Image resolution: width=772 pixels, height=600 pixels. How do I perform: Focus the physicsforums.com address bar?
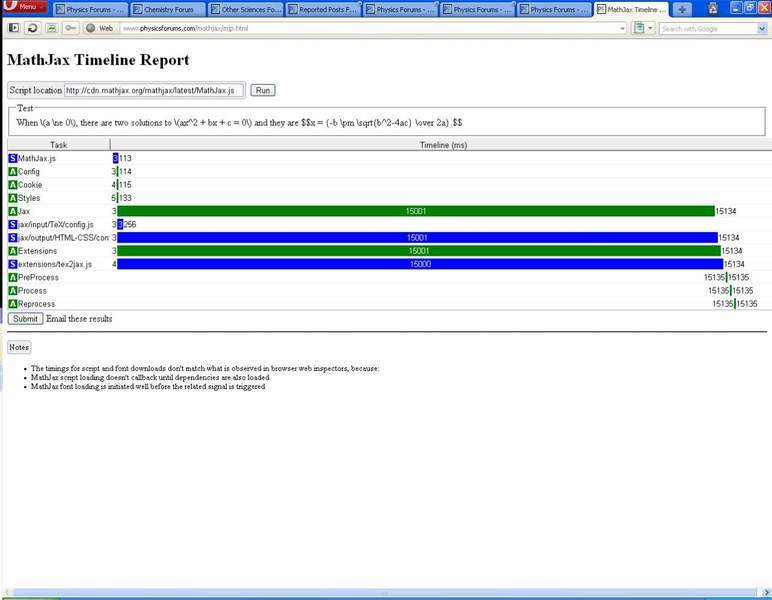(x=367, y=28)
